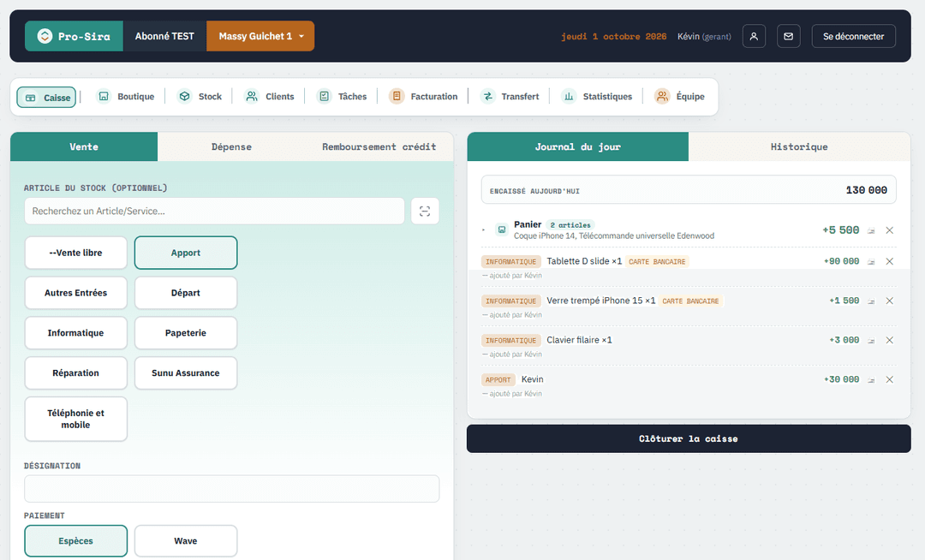Click the receipt icon for Tablette D slide
This screenshot has height=560, width=925.
pyautogui.click(x=871, y=262)
